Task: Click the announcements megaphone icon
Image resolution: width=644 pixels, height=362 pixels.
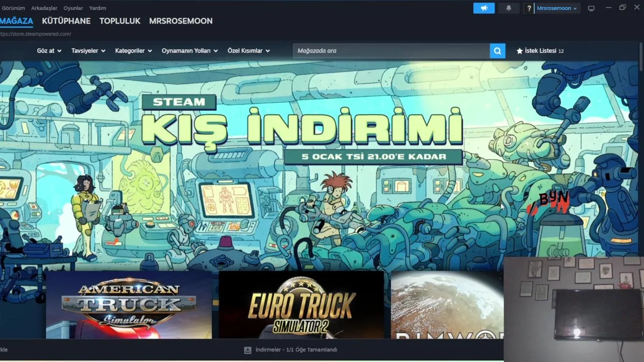Action: (x=484, y=8)
